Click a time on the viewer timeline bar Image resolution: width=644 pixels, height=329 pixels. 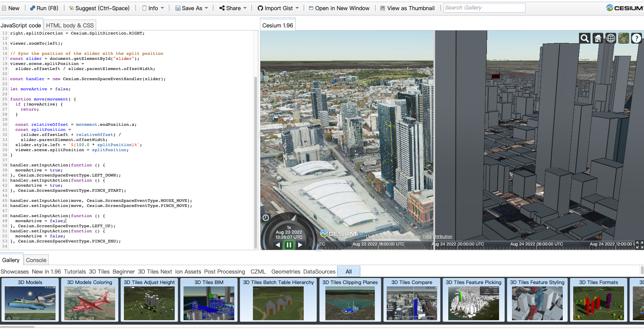point(474,244)
